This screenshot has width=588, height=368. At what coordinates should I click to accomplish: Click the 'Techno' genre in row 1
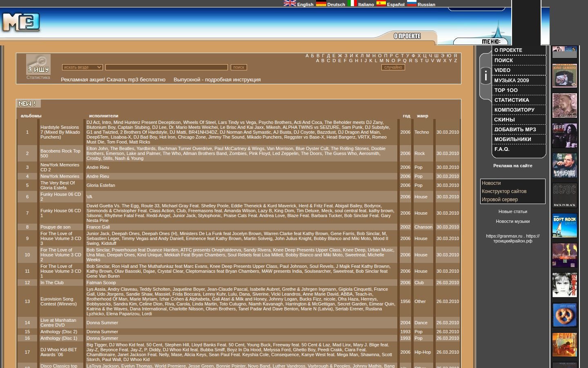pos(422,132)
